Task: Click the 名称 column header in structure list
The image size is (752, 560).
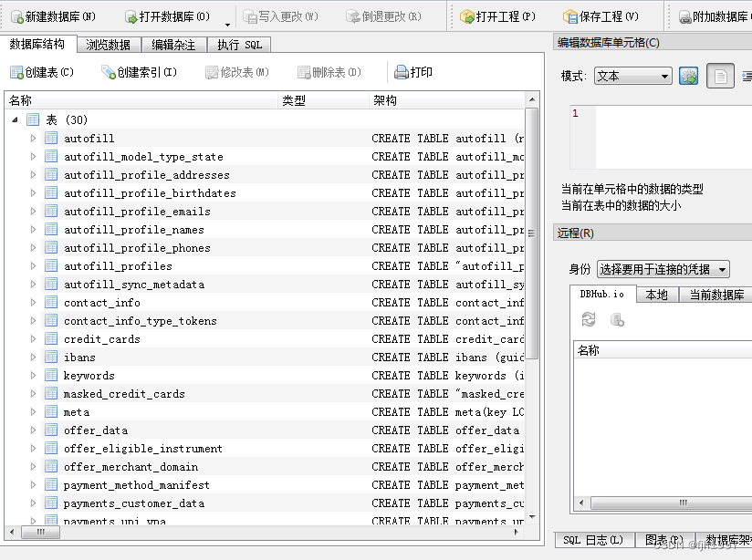Action: (141, 100)
